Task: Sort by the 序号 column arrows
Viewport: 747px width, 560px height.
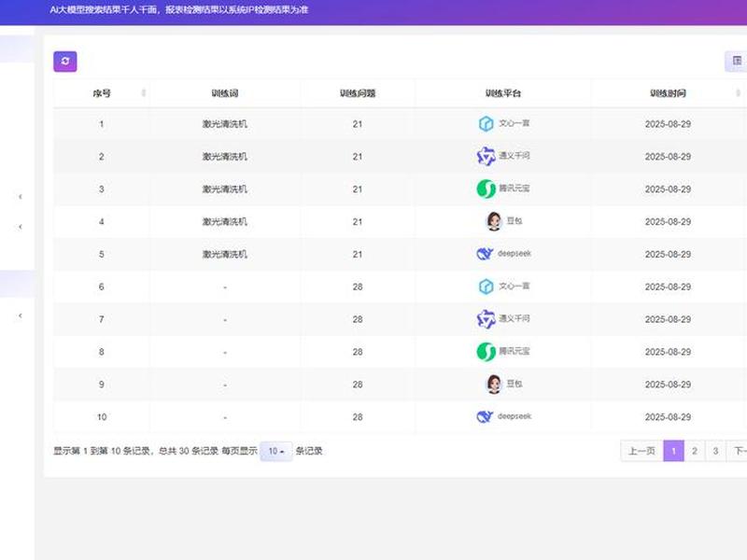Action: pos(144,92)
